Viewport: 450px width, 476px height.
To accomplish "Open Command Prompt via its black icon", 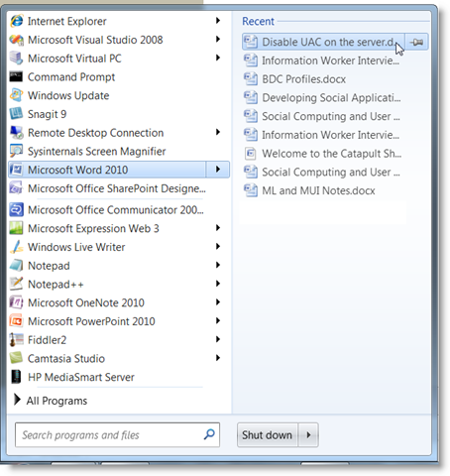I will [16, 76].
